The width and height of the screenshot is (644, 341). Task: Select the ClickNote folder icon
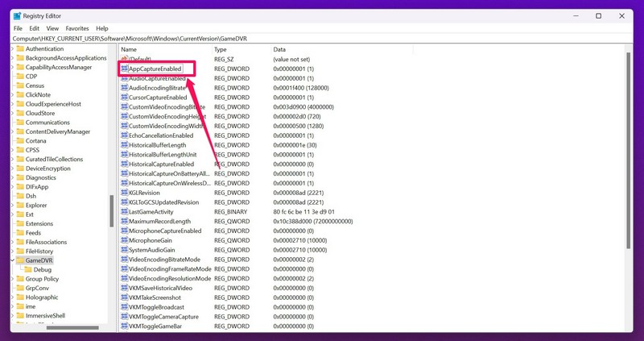click(x=20, y=94)
